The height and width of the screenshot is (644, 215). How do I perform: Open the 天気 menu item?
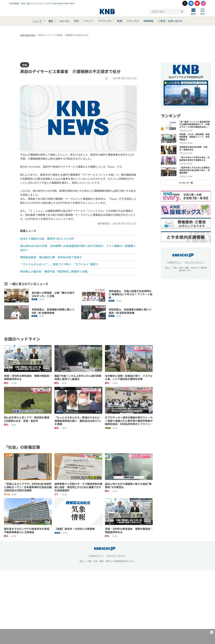coord(76,21)
